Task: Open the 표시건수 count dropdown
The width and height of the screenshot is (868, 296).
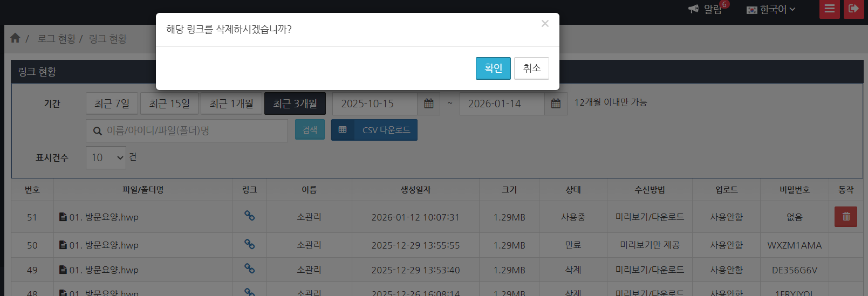Action: 106,157
